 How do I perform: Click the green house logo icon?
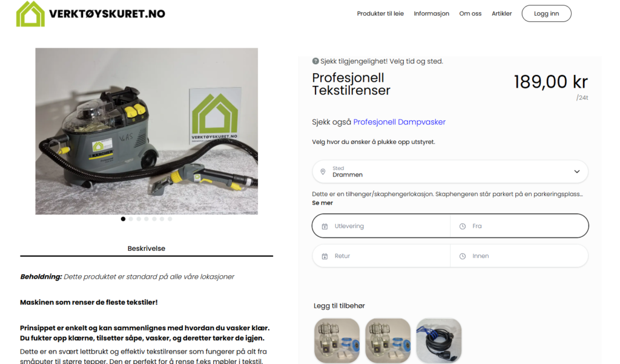coord(30,14)
